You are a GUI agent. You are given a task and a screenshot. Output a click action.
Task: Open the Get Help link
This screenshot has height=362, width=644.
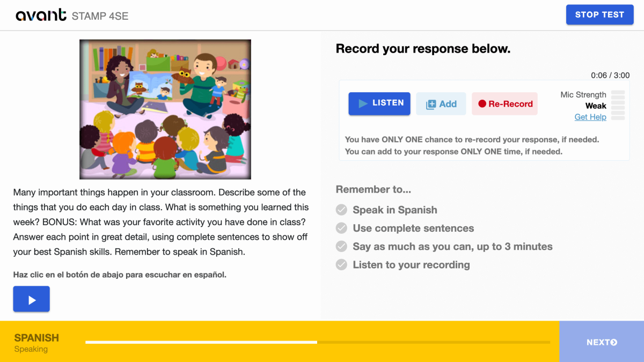590,117
